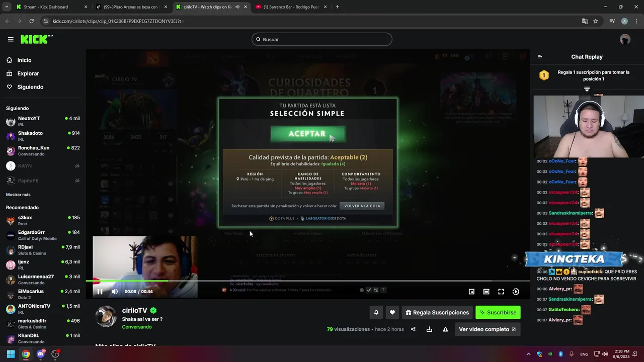Image resolution: width=644 pixels, height=362 pixels.
Task: Click the Buscar search field
Action: [x=322, y=39]
